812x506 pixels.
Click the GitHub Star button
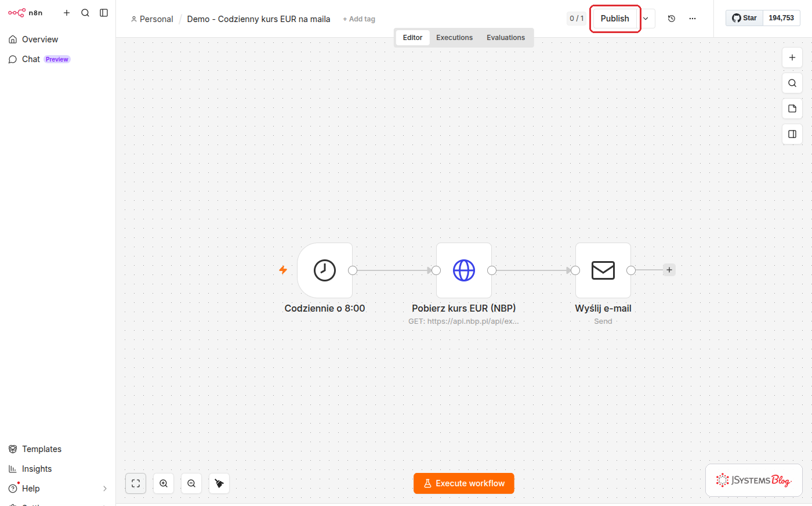pos(744,18)
